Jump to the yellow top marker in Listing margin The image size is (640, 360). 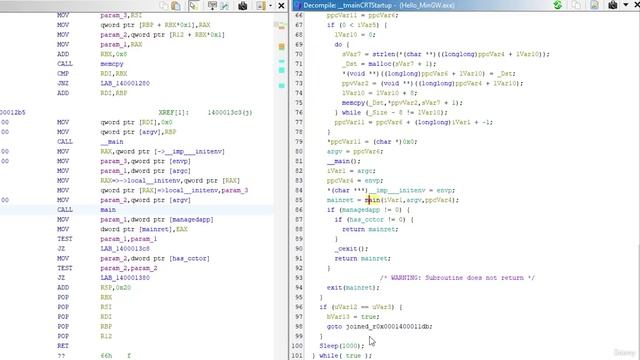click(x=282, y=27)
